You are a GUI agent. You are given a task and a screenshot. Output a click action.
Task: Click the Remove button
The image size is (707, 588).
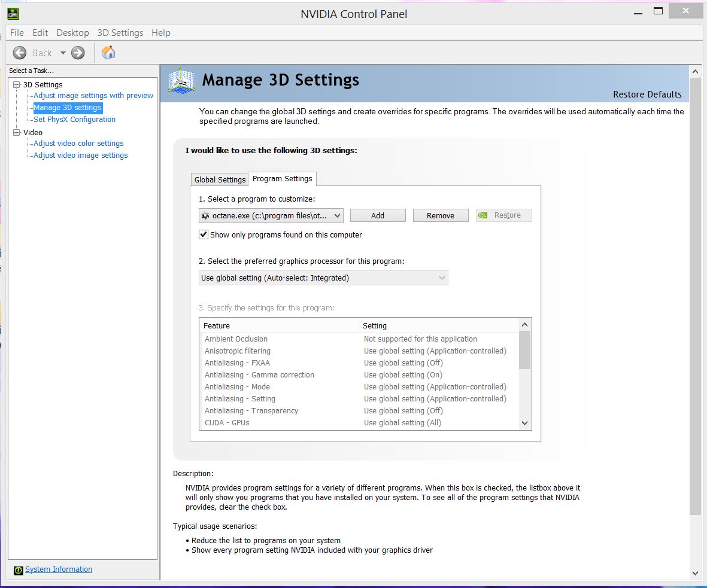point(441,215)
